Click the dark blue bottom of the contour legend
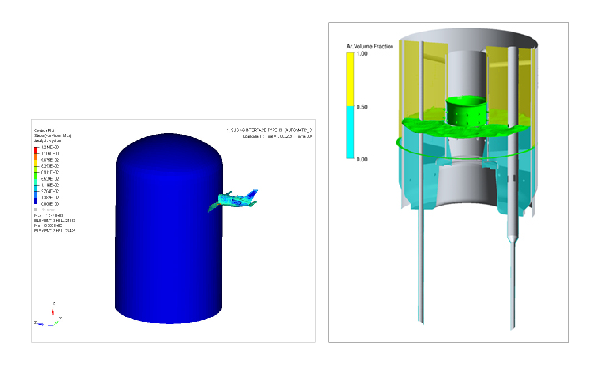 coord(36,201)
